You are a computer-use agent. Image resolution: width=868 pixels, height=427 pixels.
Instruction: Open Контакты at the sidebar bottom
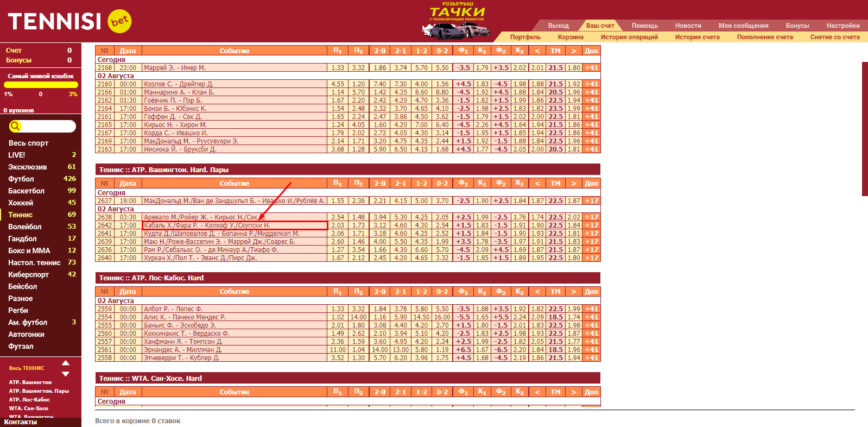pos(21,422)
